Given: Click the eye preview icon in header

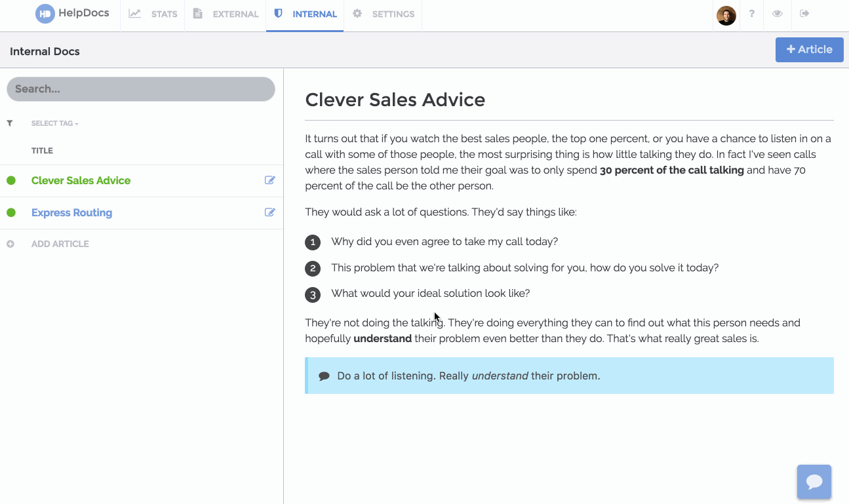Looking at the screenshot, I should pyautogui.click(x=777, y=14).
